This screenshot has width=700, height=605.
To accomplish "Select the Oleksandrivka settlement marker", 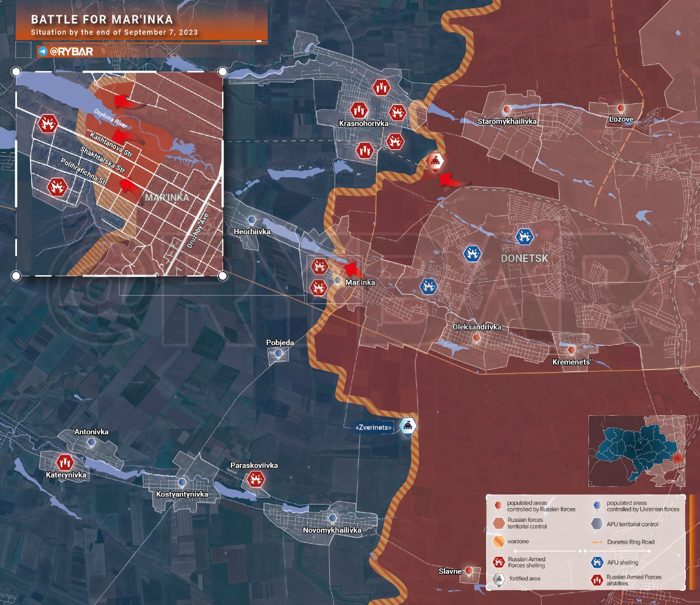I will point(476,338).
